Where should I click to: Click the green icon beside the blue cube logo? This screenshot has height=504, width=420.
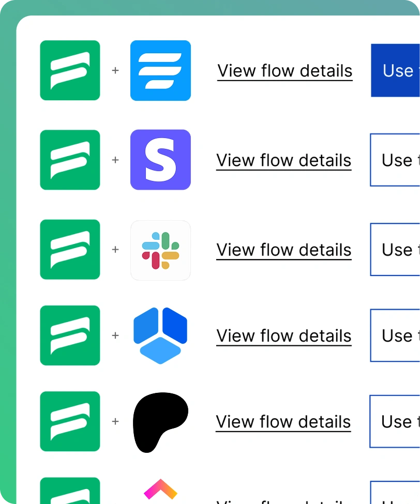tap(70, 335)
